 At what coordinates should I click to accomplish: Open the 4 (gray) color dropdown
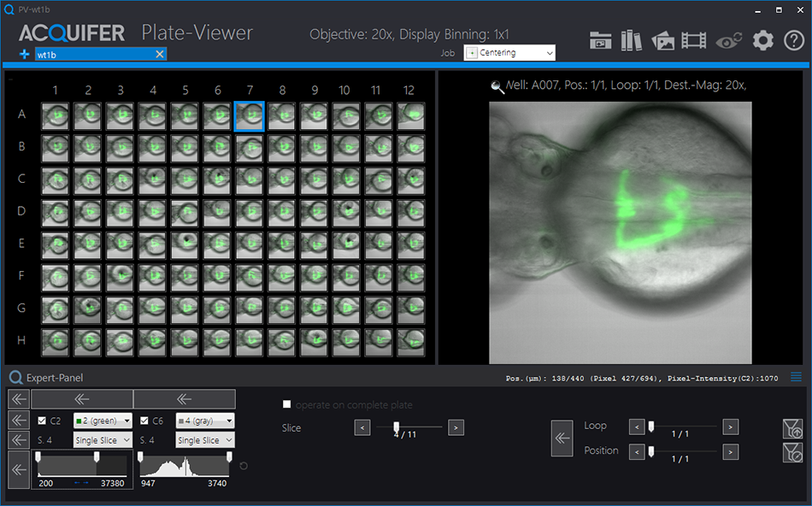click(204, 421)
